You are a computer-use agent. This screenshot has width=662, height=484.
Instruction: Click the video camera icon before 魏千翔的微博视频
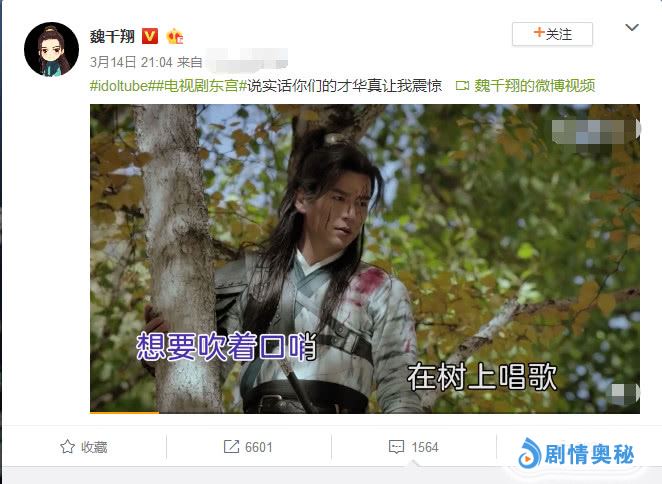pos(462,86)
